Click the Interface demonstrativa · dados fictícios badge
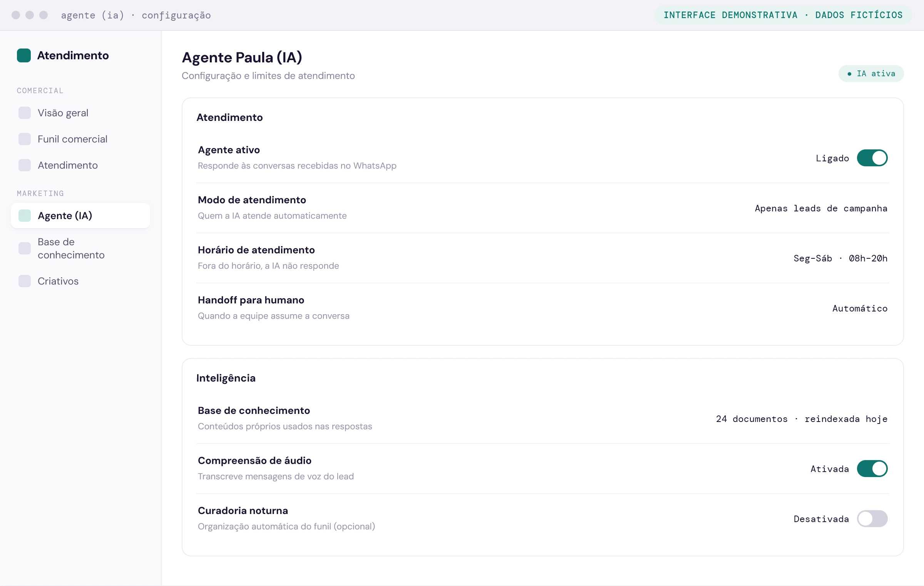Viewport: 924px width, 586px height. [783, 15]
